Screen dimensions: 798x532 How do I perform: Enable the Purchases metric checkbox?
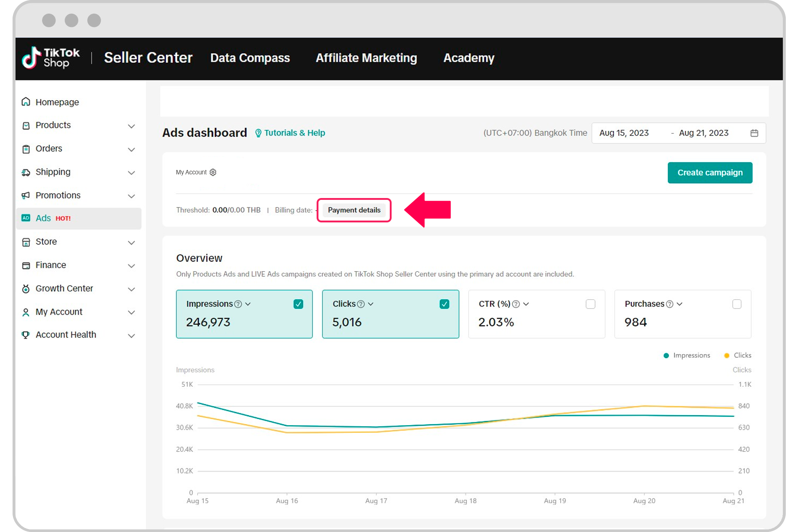click(x=737, y=304)
